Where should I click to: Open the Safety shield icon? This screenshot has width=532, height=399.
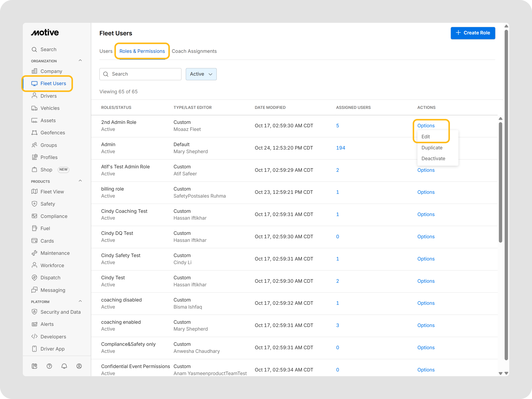click(34, 204)
